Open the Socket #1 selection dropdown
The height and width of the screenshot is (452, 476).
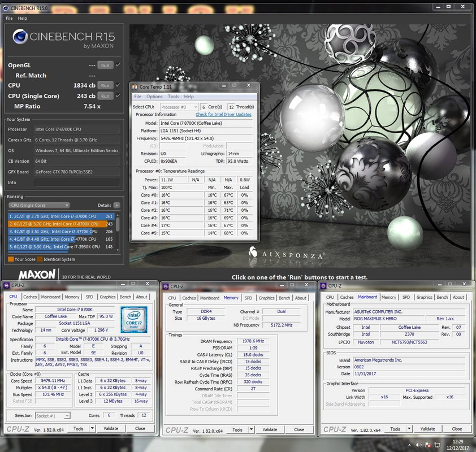pos(53,416)
